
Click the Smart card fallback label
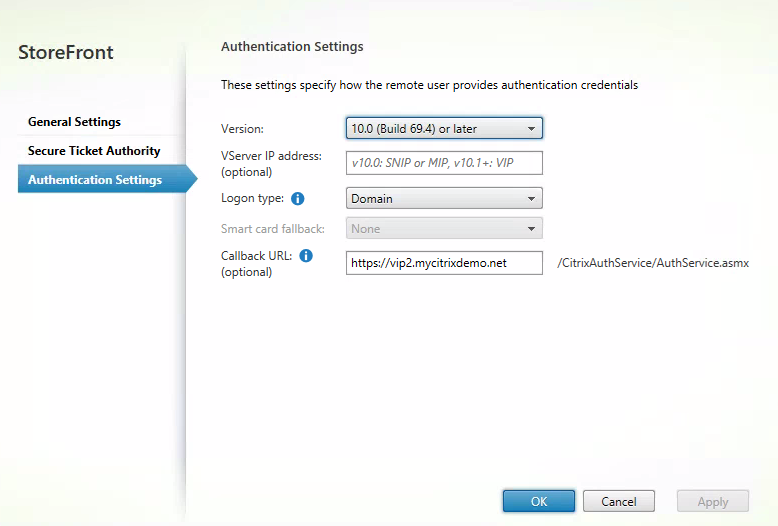coord(273,229)
